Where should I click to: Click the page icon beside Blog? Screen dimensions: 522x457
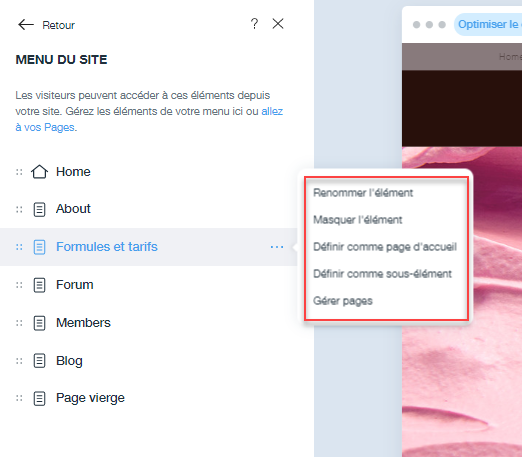click(39, 361)
